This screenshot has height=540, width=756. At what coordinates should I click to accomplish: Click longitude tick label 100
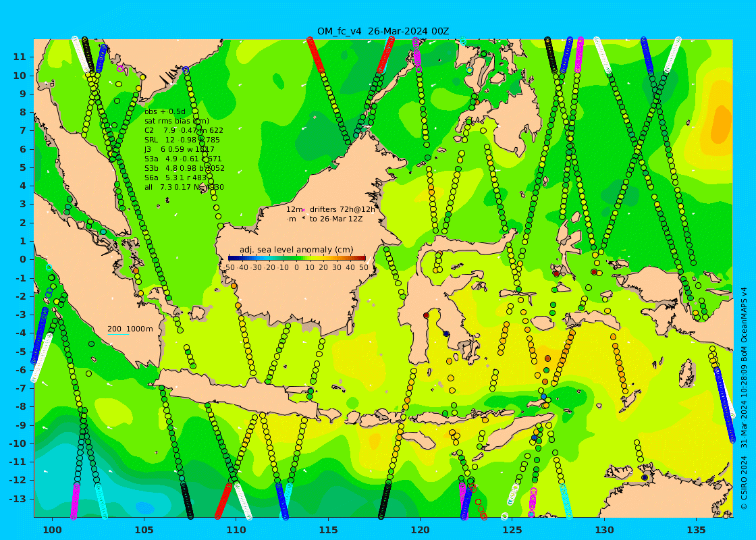[x=52, y=530]
